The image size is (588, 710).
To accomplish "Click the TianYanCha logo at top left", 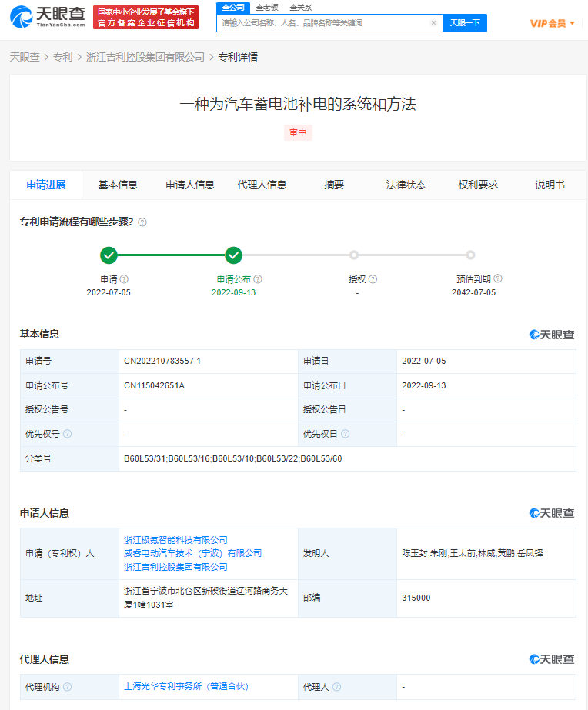I will click(48, 17).
